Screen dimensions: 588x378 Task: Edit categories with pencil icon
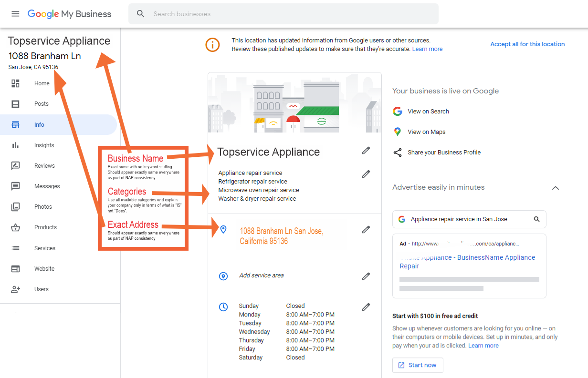pos(366,174)
